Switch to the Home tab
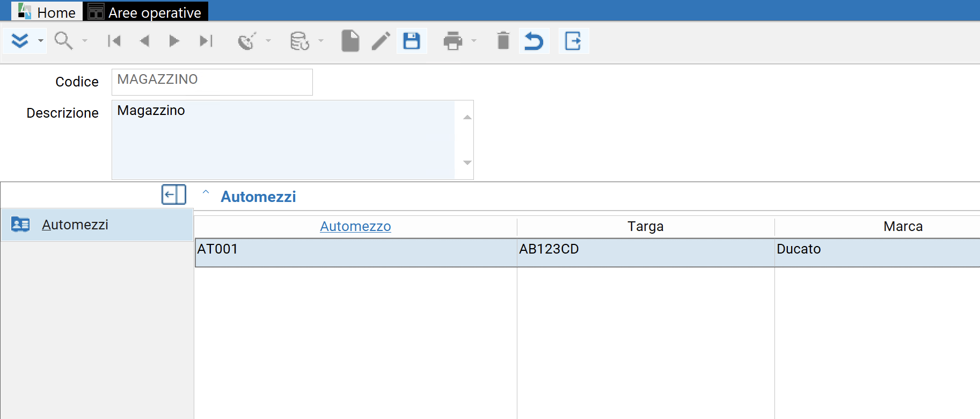 coord(47,11)
